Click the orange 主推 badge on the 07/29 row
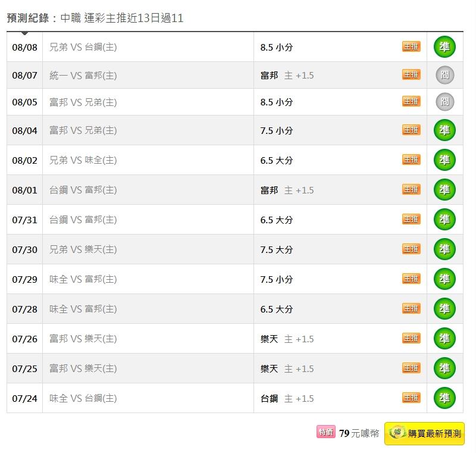The image size is (476, 453). (x=411, y=279)
